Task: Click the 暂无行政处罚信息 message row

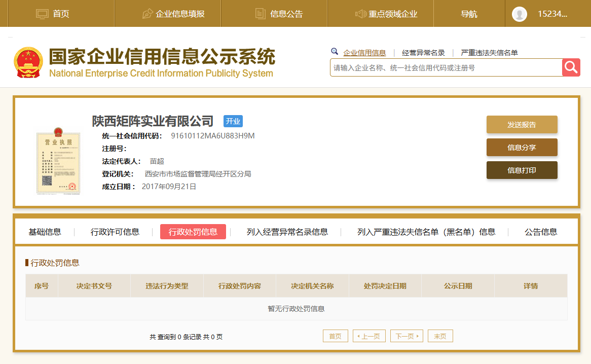Action: (x=296, y=309)
